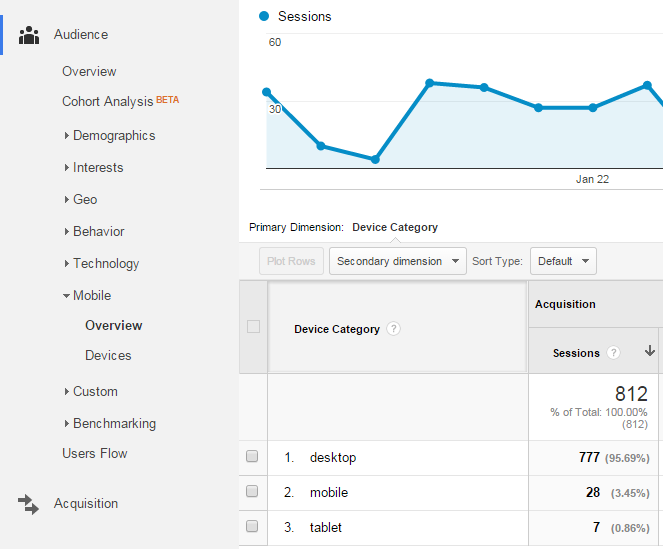Image resolution: width=663 pixels, height=549 pixels.
Task: Open the Secondary dimension dropdown
Action: [397, 262]
